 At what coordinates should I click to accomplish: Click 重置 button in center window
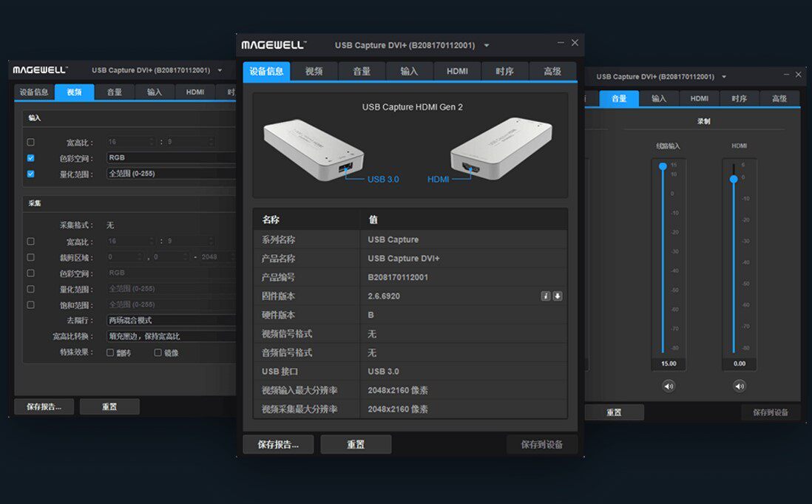click(x=356, y=444)
